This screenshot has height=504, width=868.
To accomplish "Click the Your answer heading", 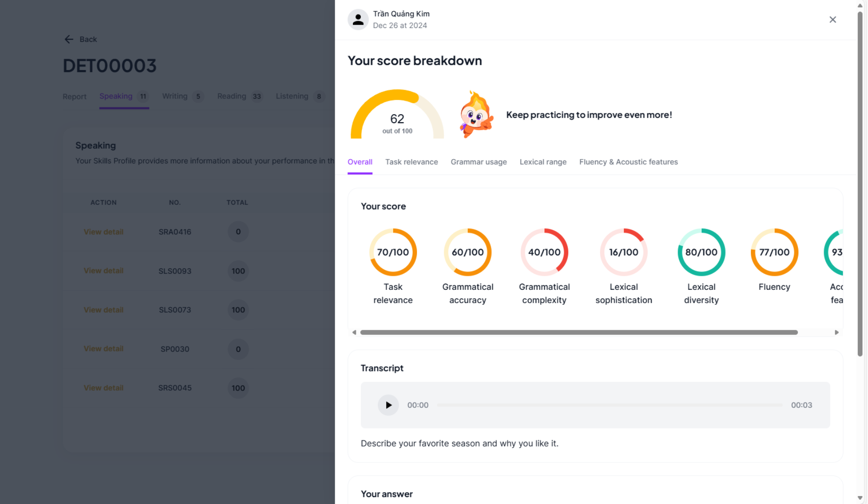I will pos(387,494).
